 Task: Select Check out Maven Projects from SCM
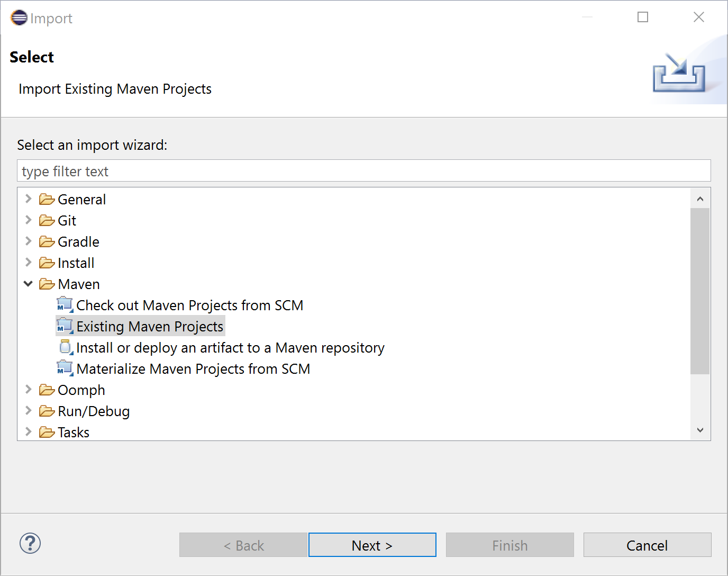(190, 305)
